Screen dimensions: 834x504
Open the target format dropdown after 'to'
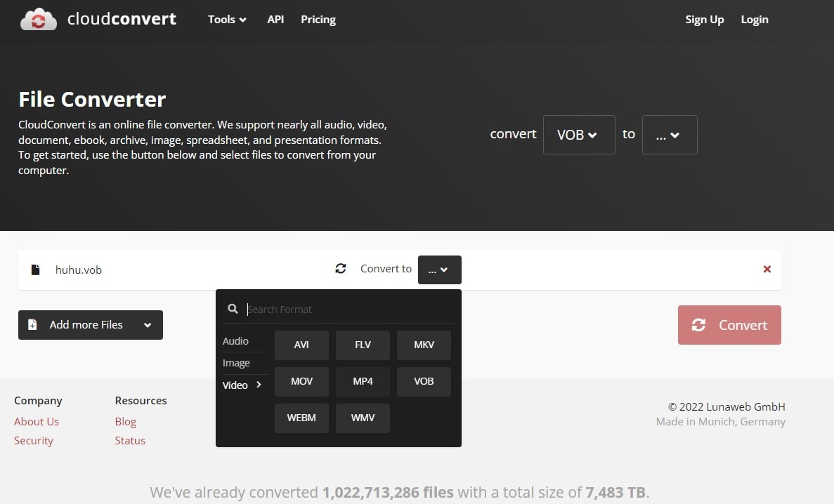669,135
